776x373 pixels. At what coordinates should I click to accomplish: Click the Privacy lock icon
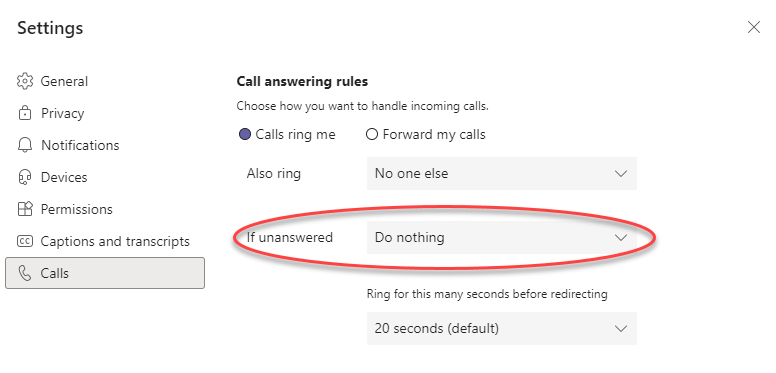tap(25, 113)
